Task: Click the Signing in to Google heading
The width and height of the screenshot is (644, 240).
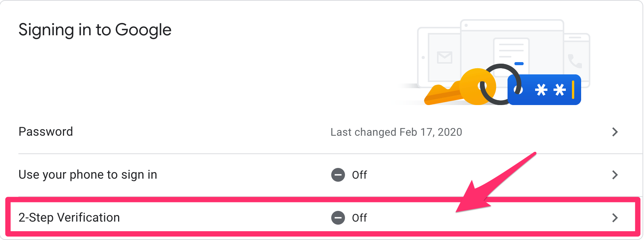Action: tap(95, 31)
